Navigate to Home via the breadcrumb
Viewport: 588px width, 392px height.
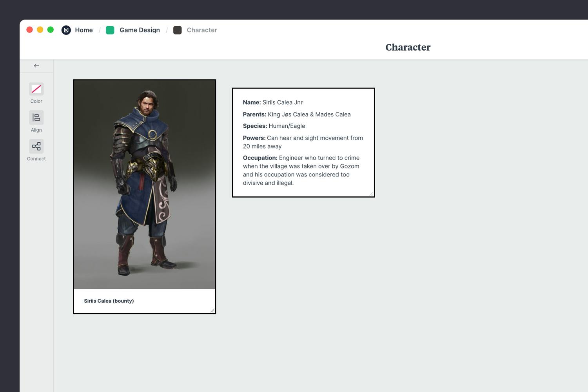84,30
